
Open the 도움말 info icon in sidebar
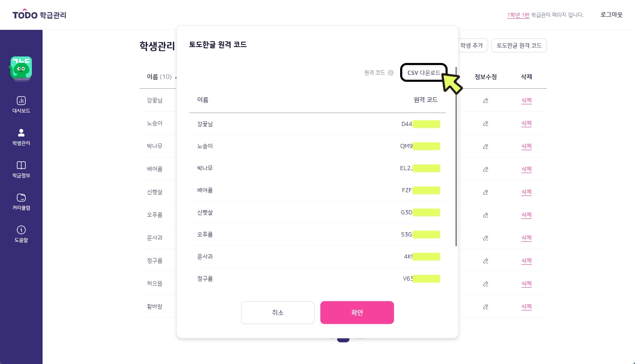21,230
